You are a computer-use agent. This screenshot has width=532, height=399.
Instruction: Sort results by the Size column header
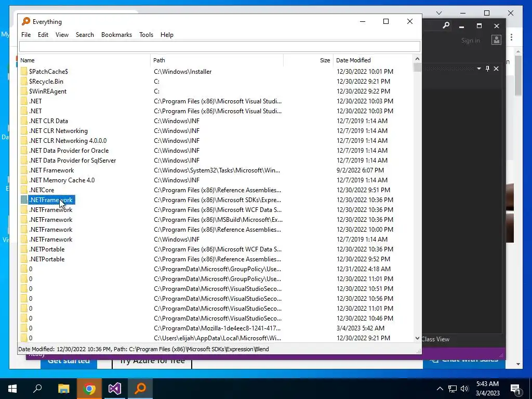(309, 60)
